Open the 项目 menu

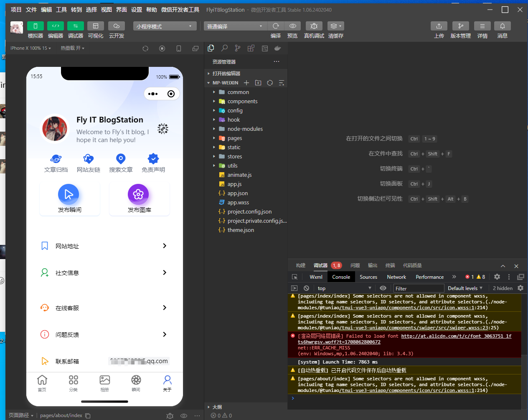(16, 10)
